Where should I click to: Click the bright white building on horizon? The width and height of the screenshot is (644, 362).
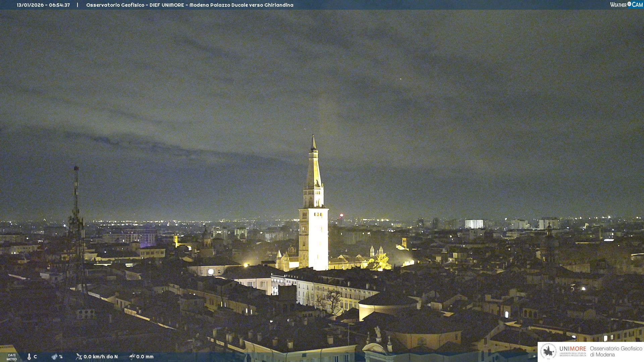[x=474, y=224]
